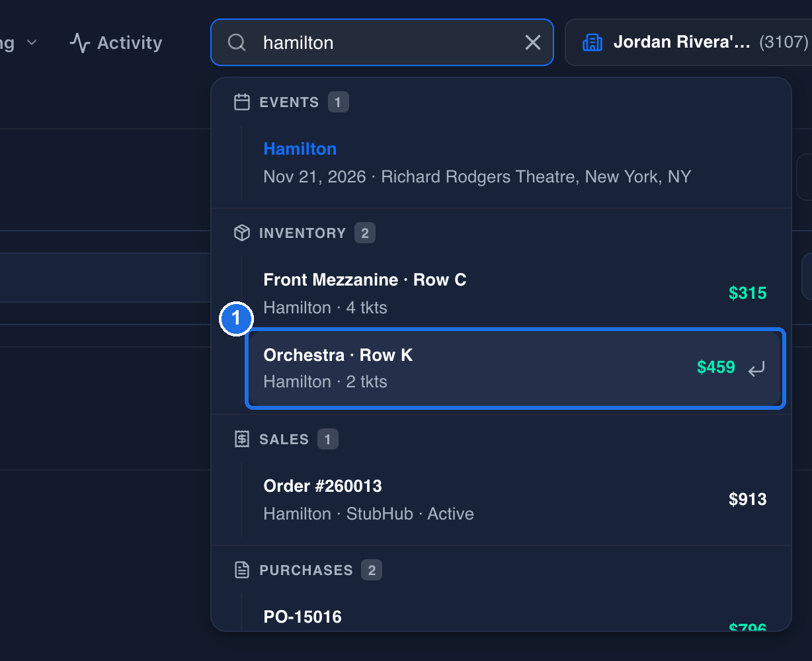Focus the search field containing hamilton
Image resolution: width=812 pixels, height=661 pixels.
(x=382, y=42)
